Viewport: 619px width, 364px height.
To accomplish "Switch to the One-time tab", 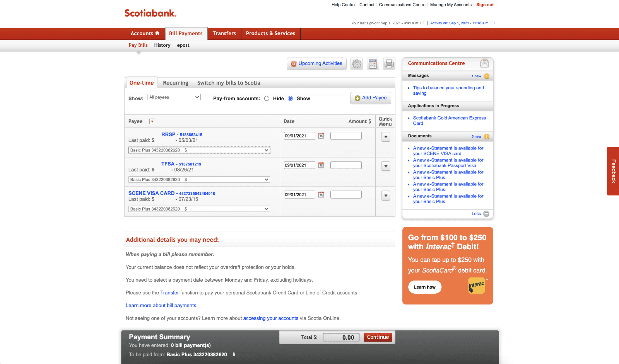I will [142, 83].
